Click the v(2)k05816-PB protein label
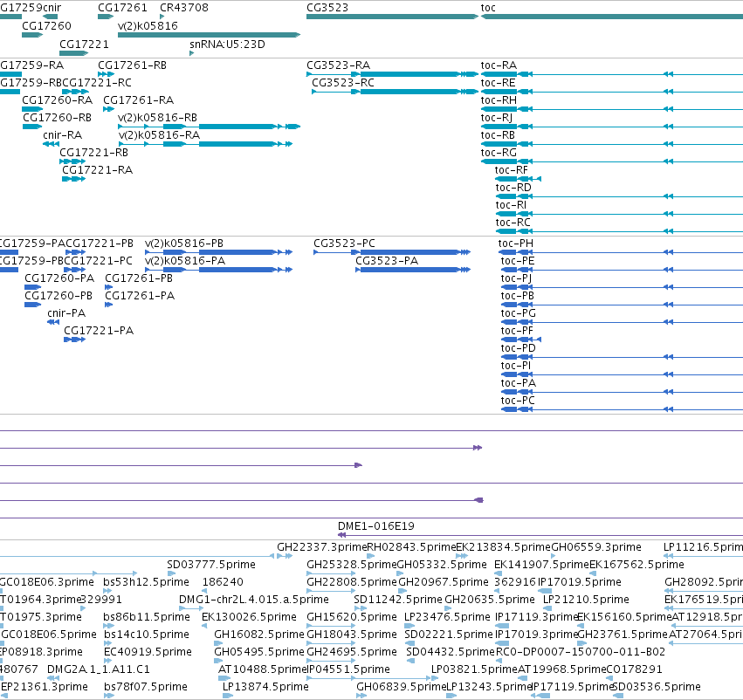The width and height of the screenshot is (743, 700). point(184,243)
